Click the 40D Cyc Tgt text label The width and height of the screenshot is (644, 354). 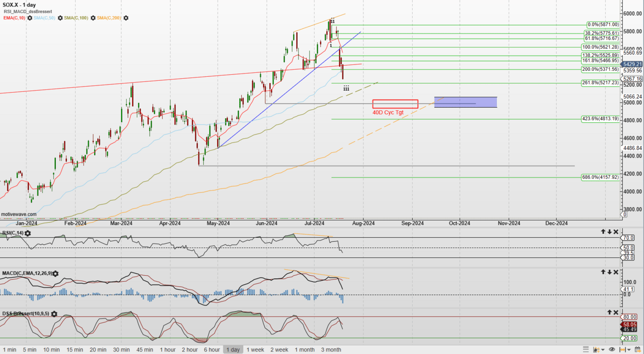[388, 112]
